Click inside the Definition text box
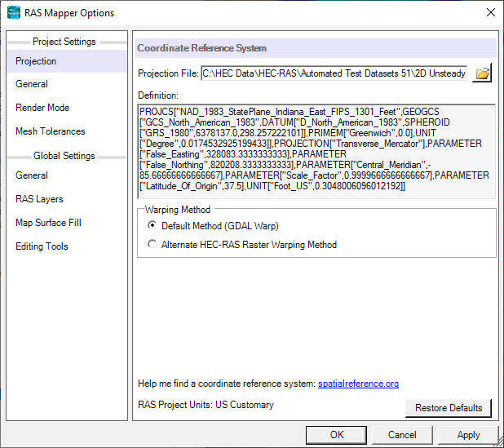 point(316,152)
